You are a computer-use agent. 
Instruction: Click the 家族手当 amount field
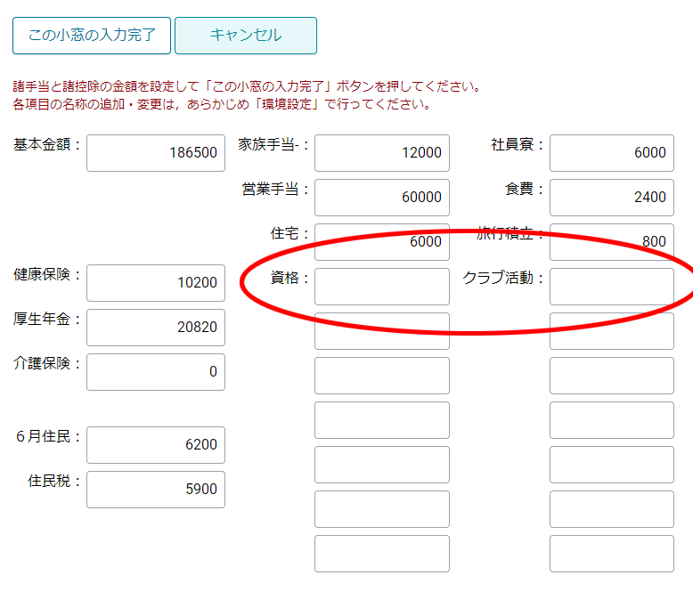click(x=381, y=152)
